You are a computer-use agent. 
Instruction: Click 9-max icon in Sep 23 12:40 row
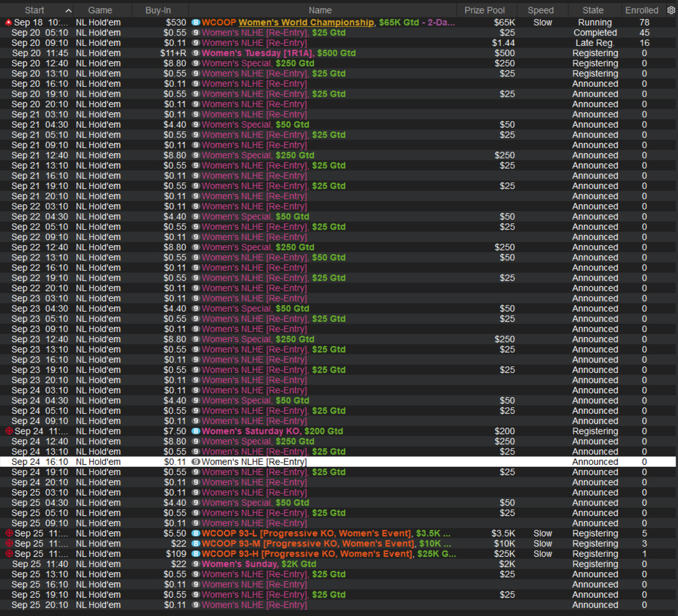(x=196, y=339)
